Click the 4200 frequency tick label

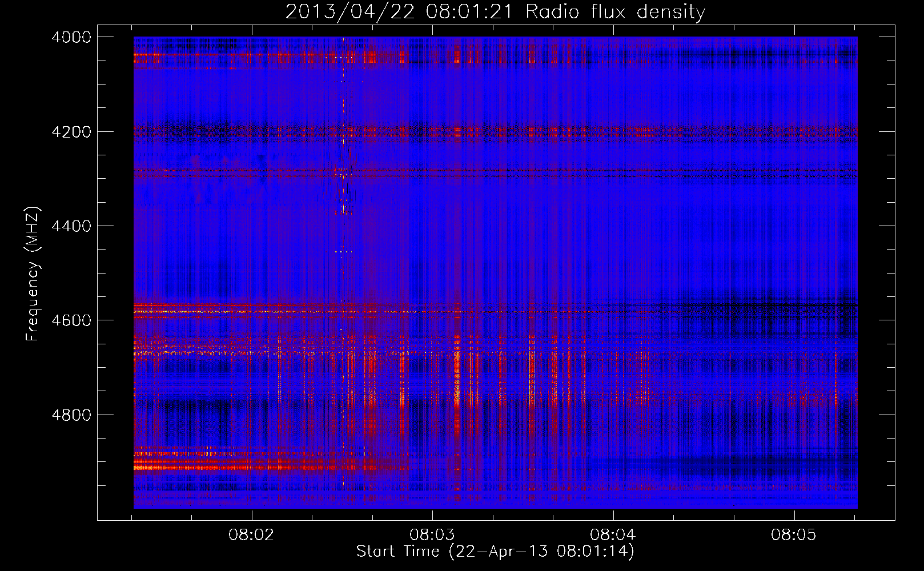pyautogui.click(x=71, y=132)
